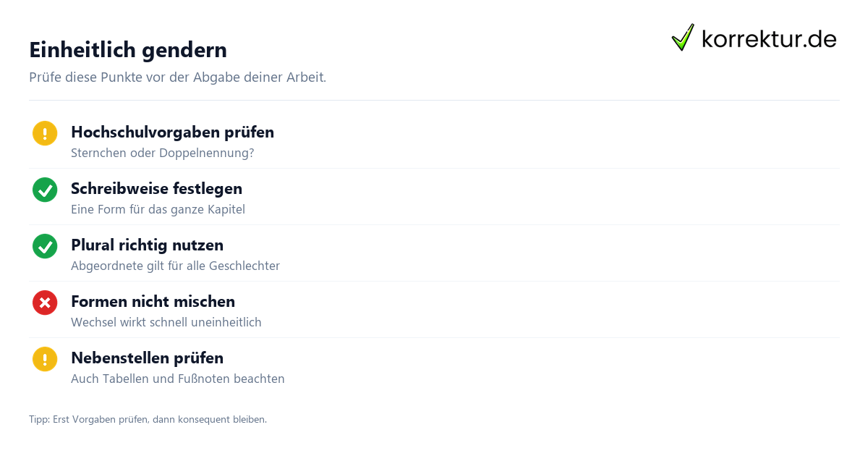Select the Schreibweise festlegen heading
Image resolution: width=868 pixels, height=456 pixels.
pyautogui.click(x=156, y=189)
